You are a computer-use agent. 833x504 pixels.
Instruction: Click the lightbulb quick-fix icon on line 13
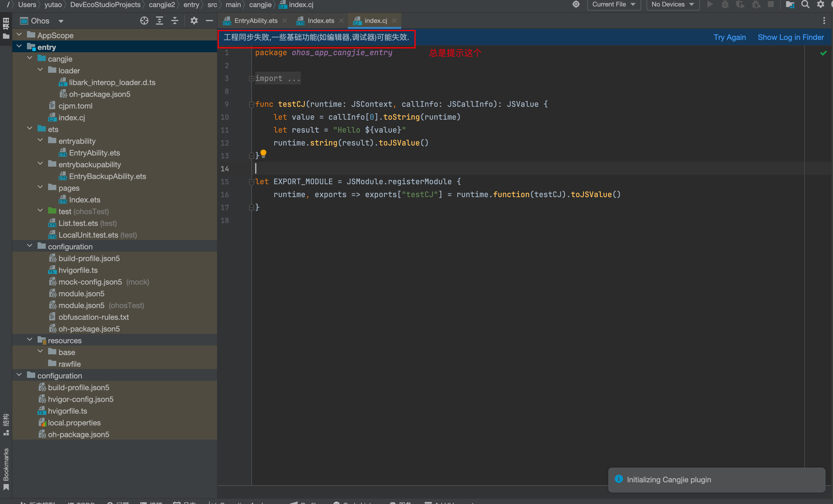click(263, 154)
